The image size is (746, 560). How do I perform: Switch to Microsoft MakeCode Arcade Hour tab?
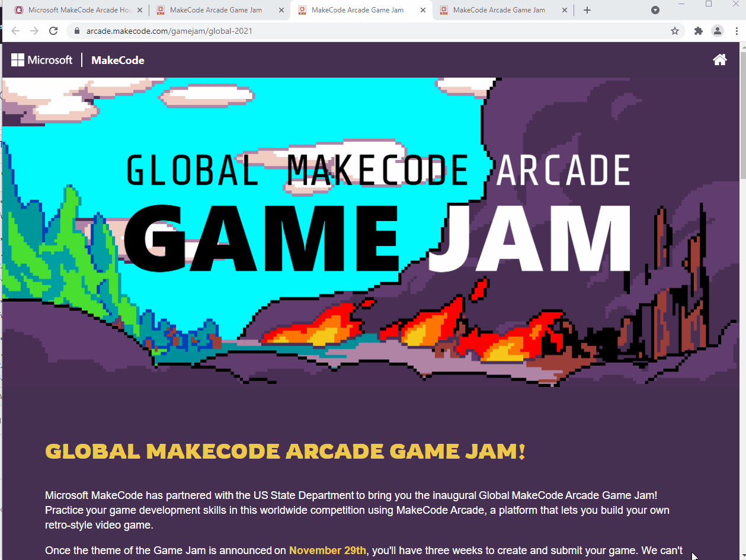(x=78, y=10)
